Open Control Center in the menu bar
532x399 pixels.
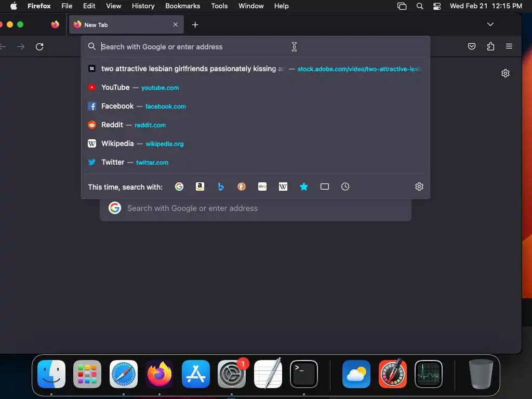[x=436, y=6]
